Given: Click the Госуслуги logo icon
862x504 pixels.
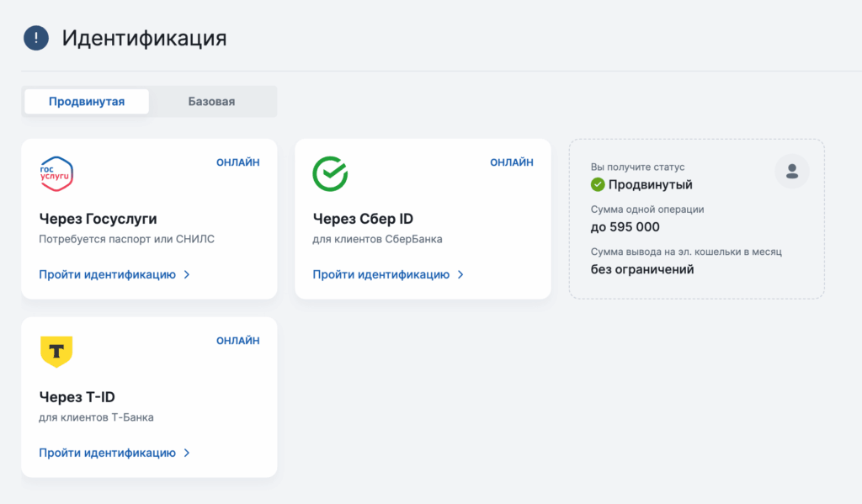Looking at the screenshot, I should [x=56, y=174].
